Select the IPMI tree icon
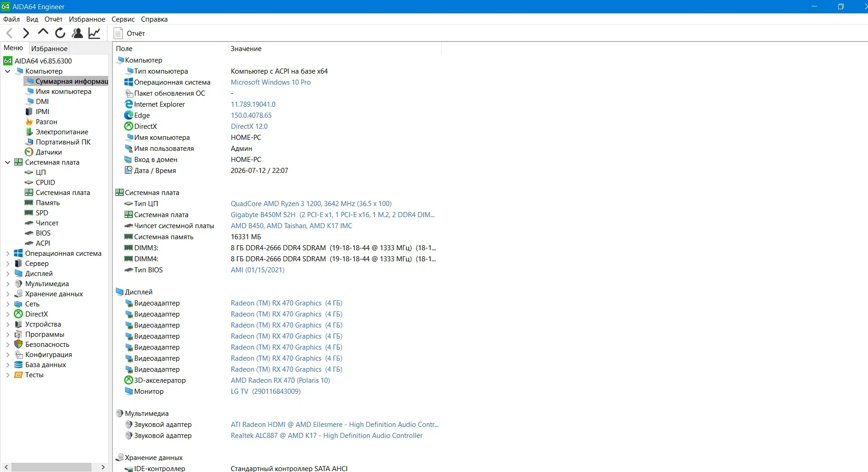Screen dimensions: 868x472 pos(29,112)
